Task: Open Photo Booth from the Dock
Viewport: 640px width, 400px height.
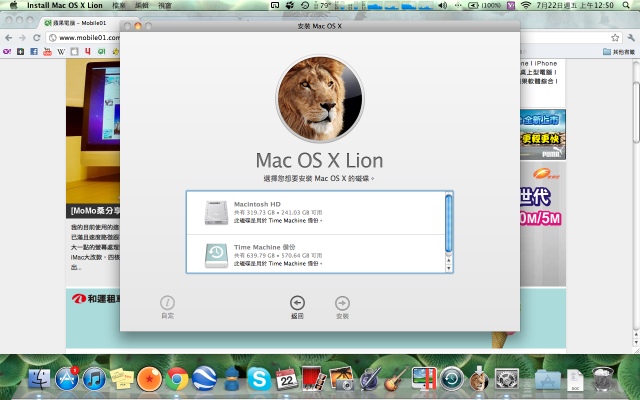Action: (x=314, y=379)
